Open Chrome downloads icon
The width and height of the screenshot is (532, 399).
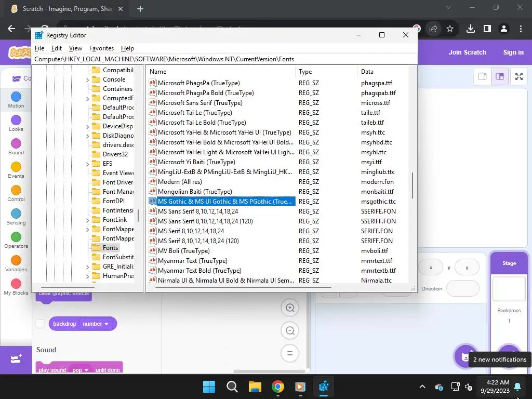click(471, 29)
